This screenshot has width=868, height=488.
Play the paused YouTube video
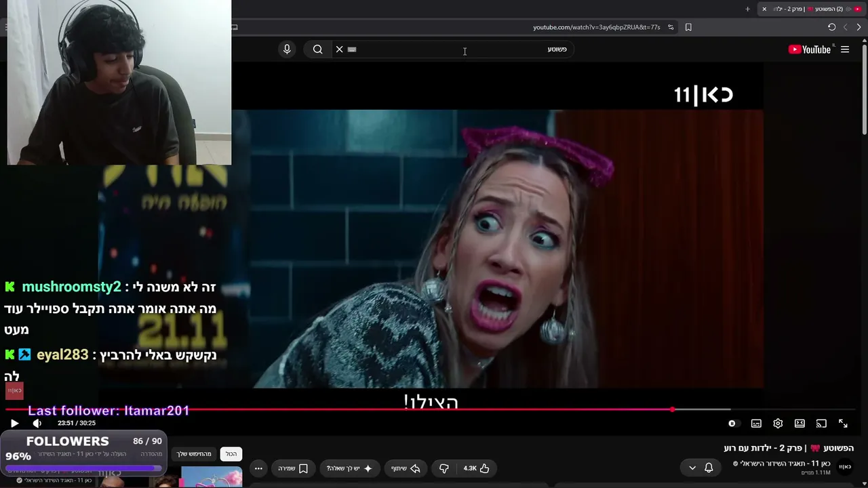(14, 423)
